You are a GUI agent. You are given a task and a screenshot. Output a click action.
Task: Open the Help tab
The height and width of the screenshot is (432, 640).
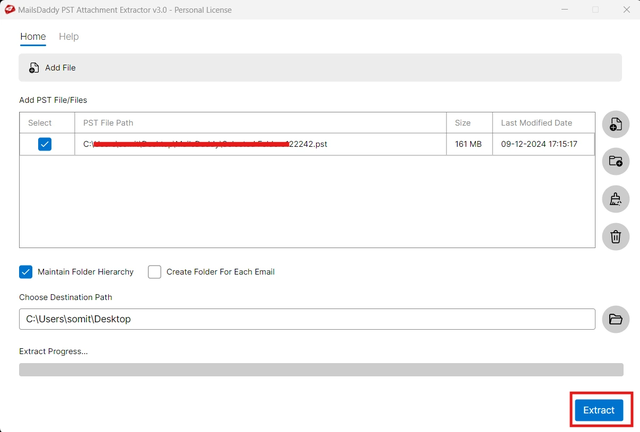click(x=69, y=37)
